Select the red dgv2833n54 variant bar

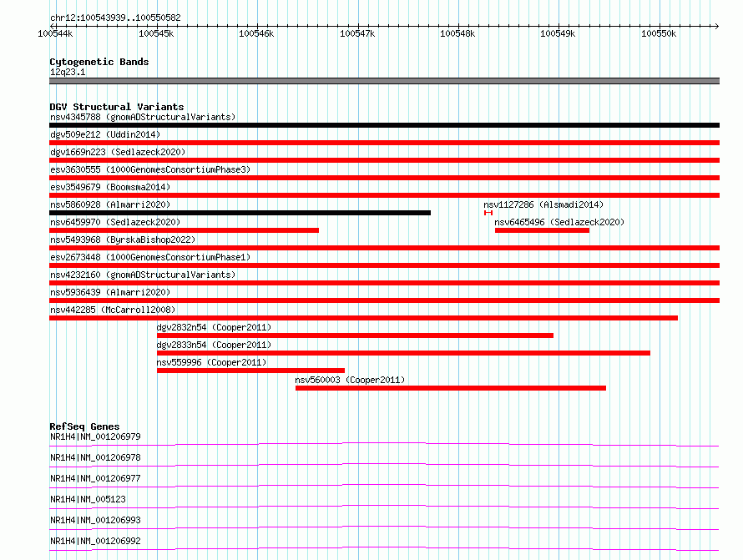pos(403,353)
